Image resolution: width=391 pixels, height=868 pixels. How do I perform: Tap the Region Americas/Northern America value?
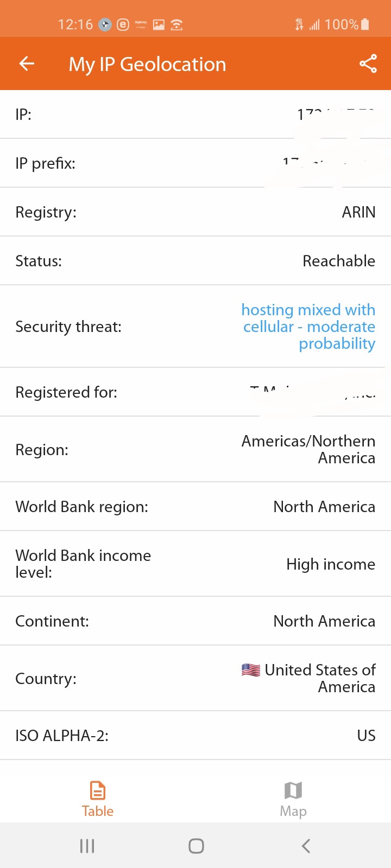tap(308, 449)
